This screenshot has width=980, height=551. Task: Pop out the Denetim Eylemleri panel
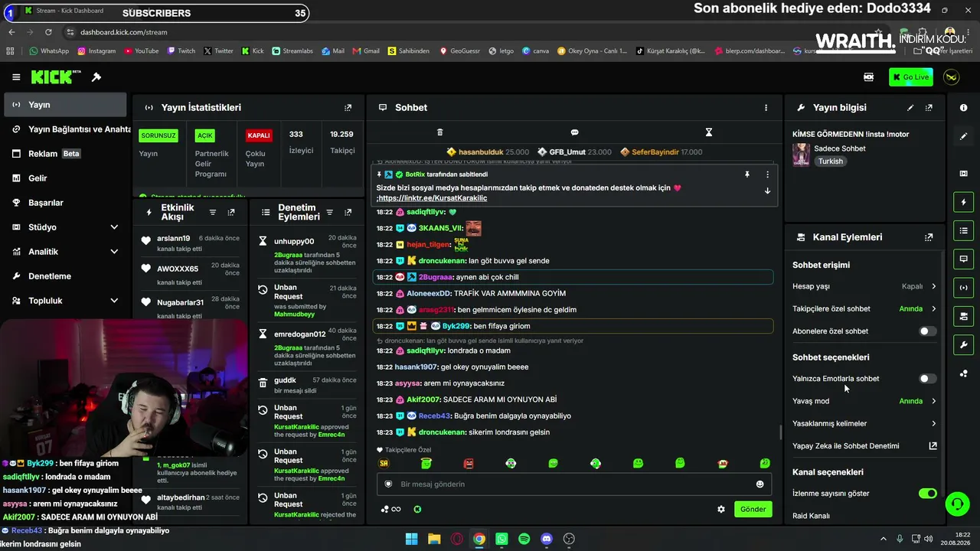(x=348, y=212)
